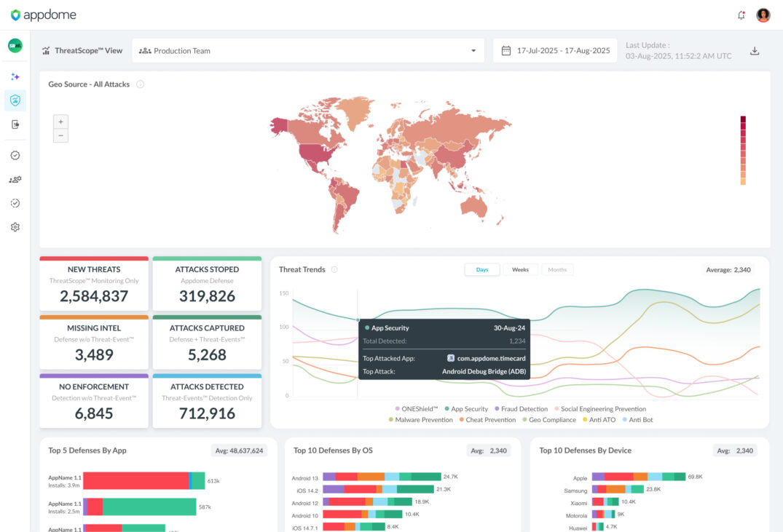Screen dimensions: 783x532
Task: Click info icon beside Threat Trends
Action: [334, 269]
